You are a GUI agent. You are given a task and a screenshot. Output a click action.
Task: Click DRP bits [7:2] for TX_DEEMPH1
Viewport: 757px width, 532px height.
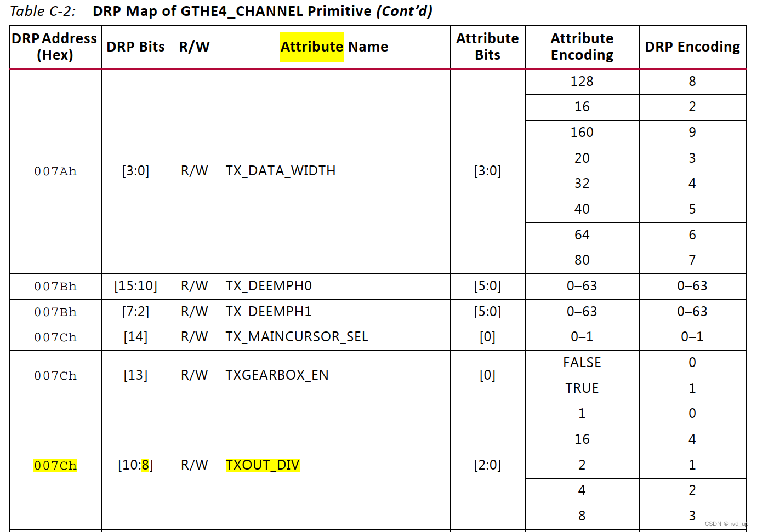tap(135, 312)
